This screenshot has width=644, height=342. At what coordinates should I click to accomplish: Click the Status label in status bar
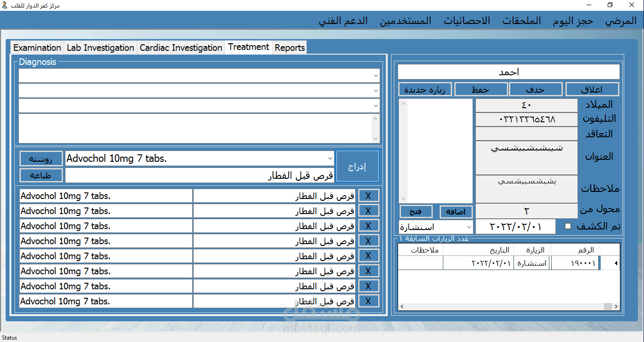click(x=9, y=337)
